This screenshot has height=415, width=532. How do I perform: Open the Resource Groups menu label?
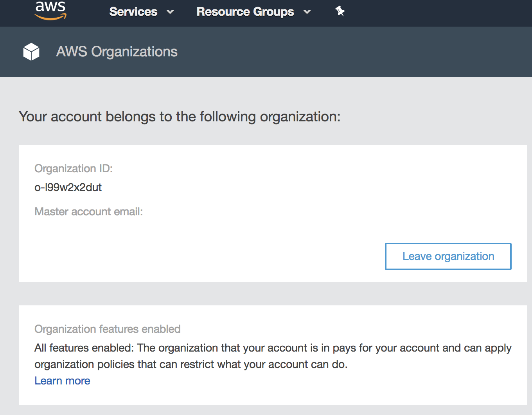[245, 12]
